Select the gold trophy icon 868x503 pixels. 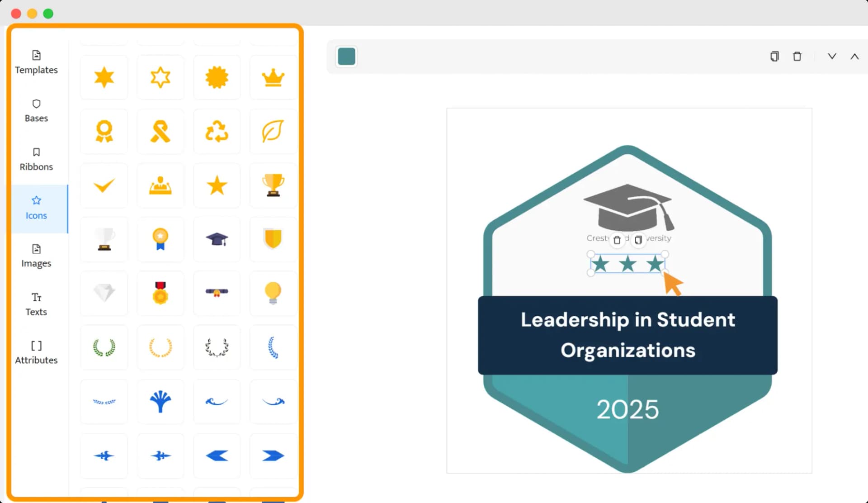pyautogui.click(x=272, y=185)
